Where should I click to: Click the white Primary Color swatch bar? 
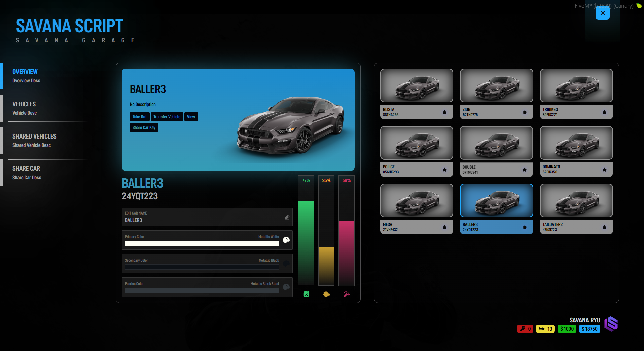click(202, 243)
